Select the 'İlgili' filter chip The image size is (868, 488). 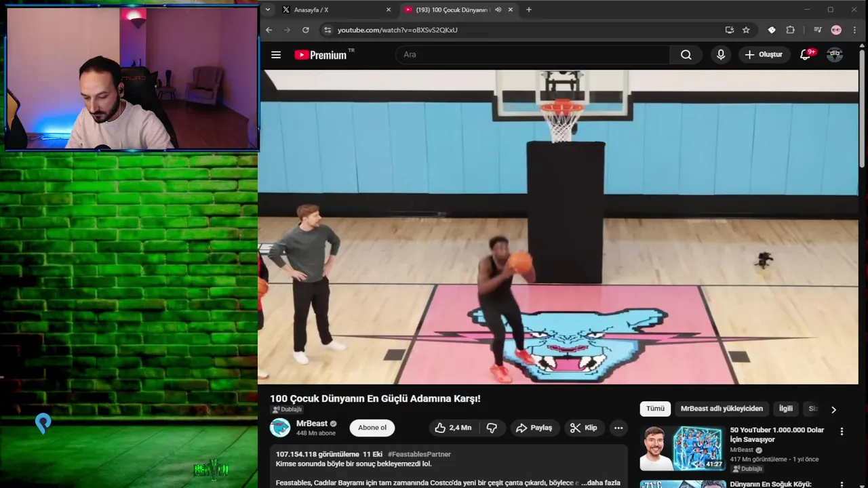click(x=786, y=409)
